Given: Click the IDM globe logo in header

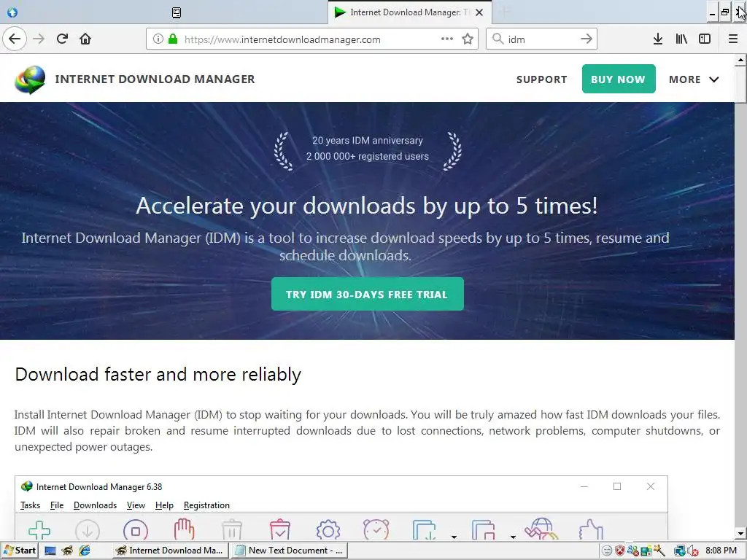Looking at the screenshot, I should [30, 79].
